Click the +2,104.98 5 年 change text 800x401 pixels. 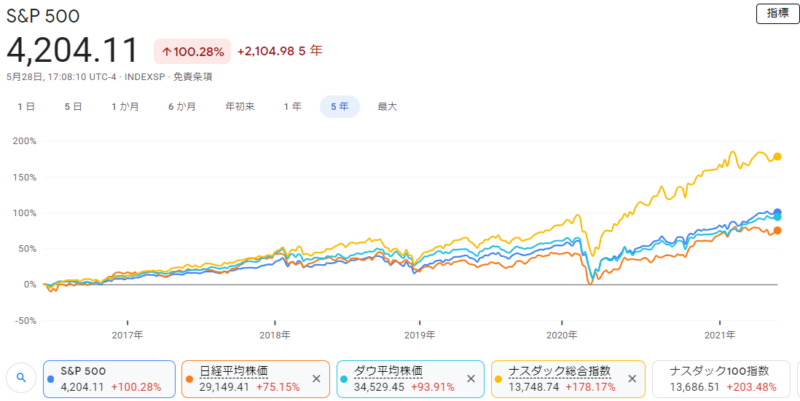tap(280, 51)
